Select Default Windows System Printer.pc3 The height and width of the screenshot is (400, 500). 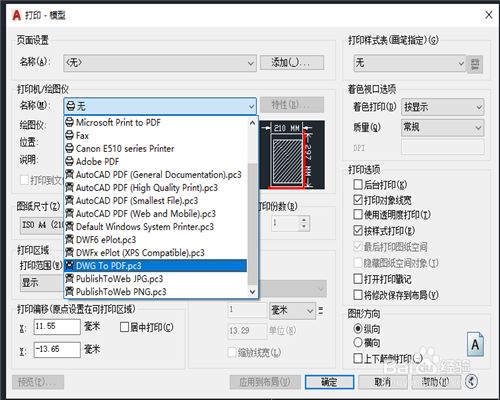pos(156,226)
